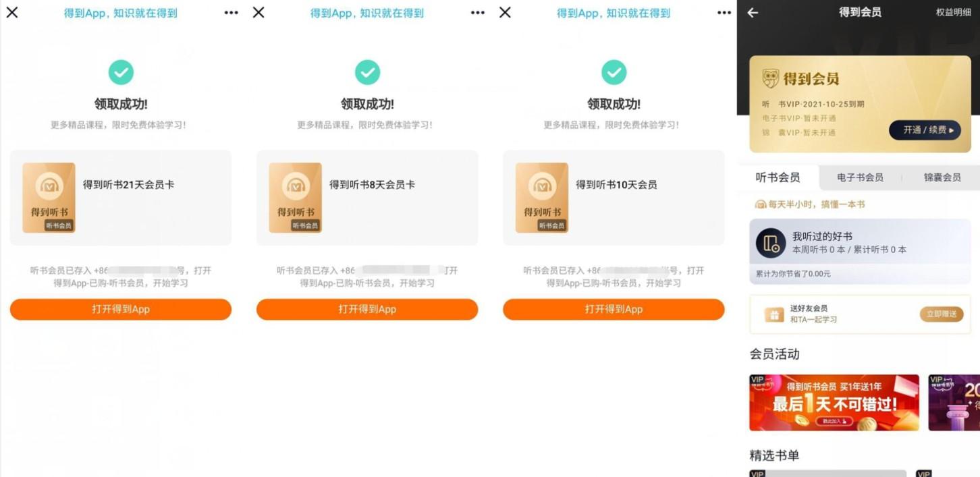Click the green checkmark above 领取成功 on first panel

click(x=121, y=72)
